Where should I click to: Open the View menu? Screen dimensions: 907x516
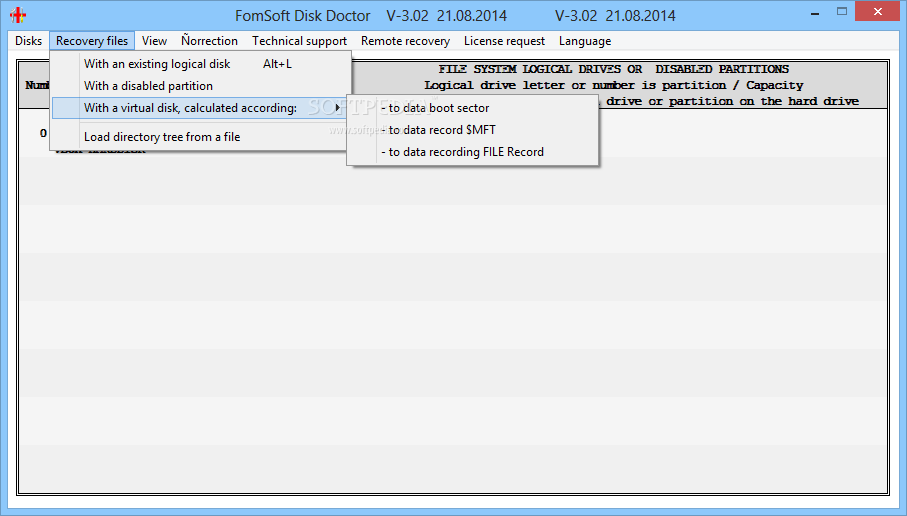[154, 41]
